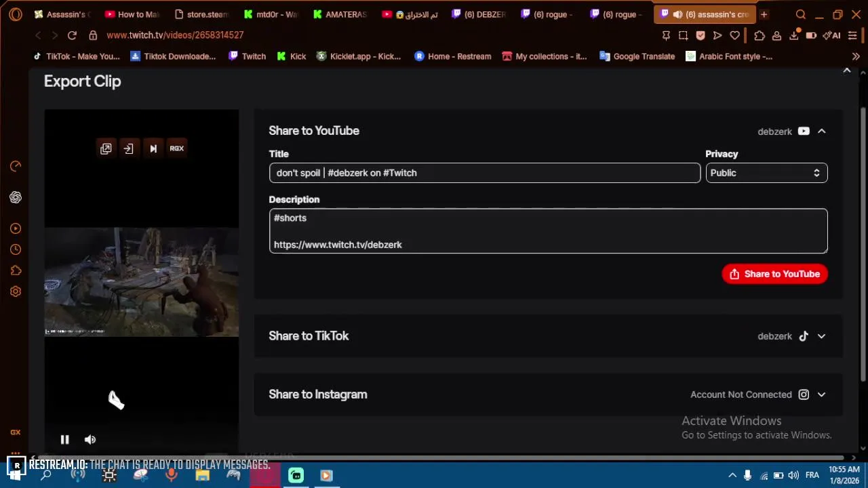
Task: Open volume control in system tray
Action: pyautogui.click(x=793, y=475)
